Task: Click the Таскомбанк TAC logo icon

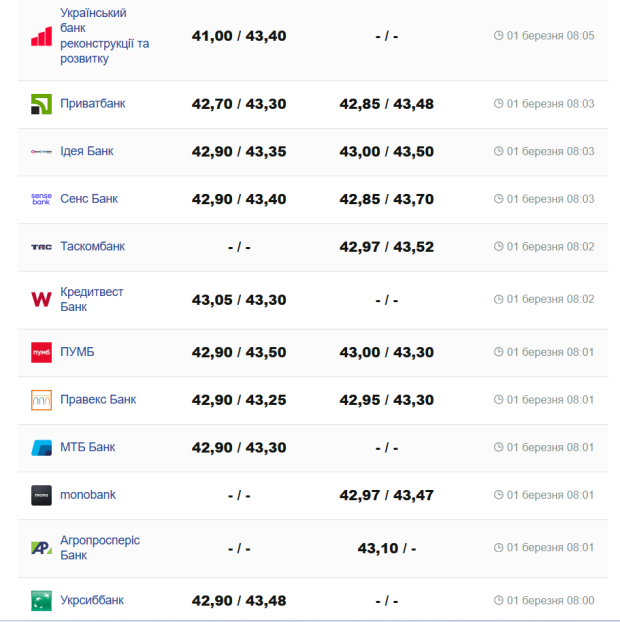Action: point(41,247)
